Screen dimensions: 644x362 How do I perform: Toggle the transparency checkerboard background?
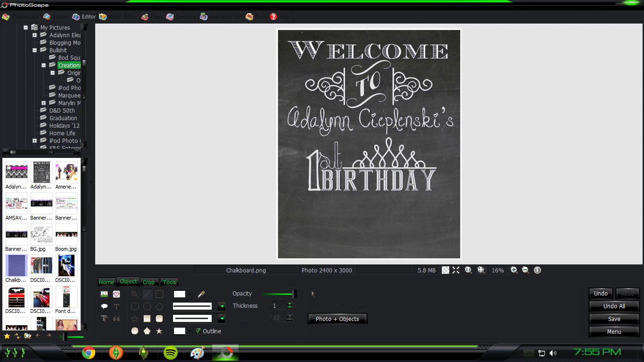click(446, 270)
